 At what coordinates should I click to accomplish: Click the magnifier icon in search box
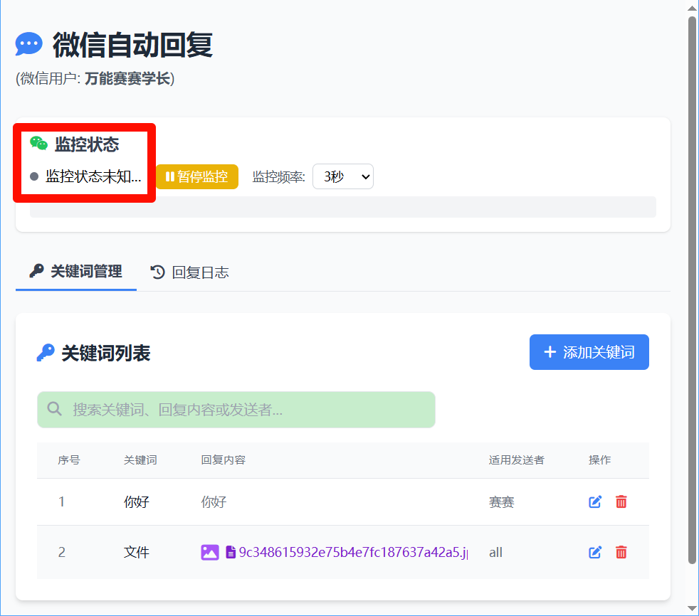(54, 408)
